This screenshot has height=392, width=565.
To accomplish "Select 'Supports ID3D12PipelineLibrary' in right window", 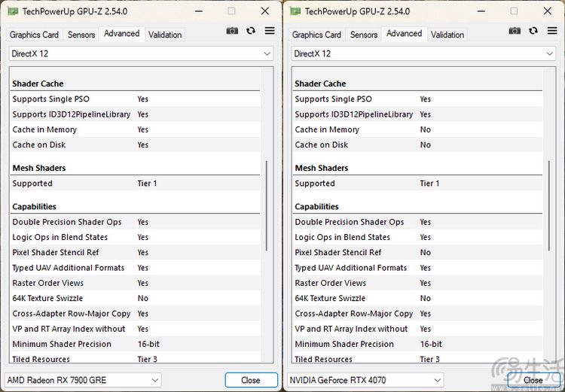I will [417, 114].
